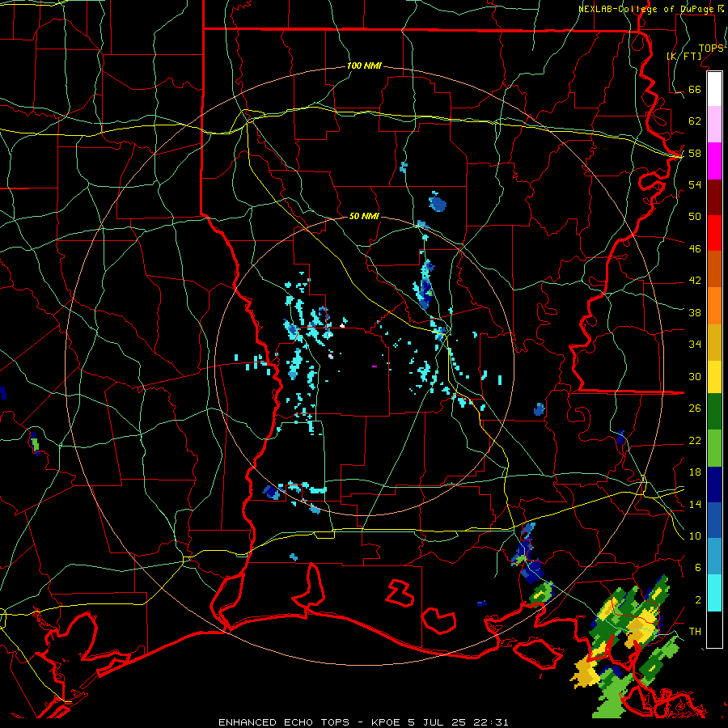This screenshot has height=728, width=728.
Task: Click the 'ENHANCED ECHO TOPS' caption text
Action: 284,722
